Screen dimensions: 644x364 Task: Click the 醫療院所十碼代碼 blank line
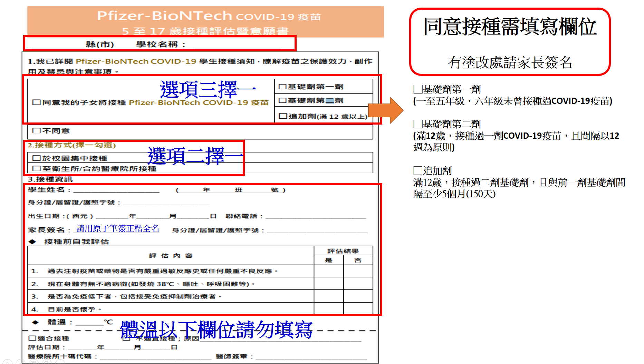[x=155, y=356]
